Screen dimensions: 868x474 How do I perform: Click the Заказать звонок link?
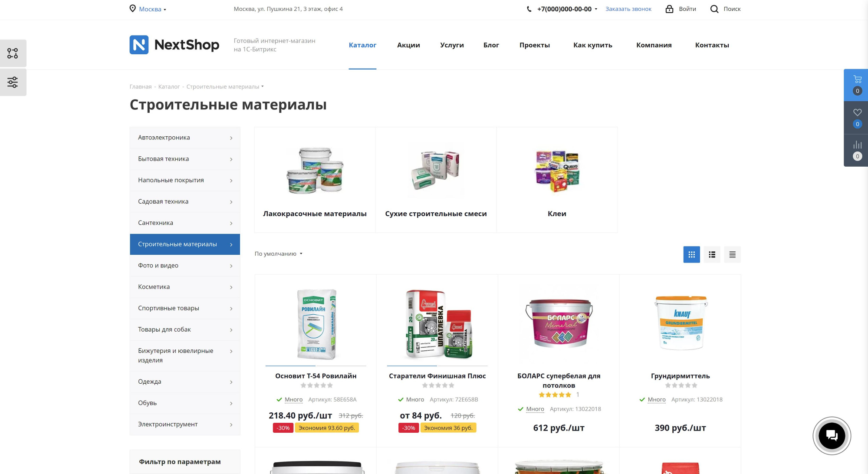(x=628, y=9)
